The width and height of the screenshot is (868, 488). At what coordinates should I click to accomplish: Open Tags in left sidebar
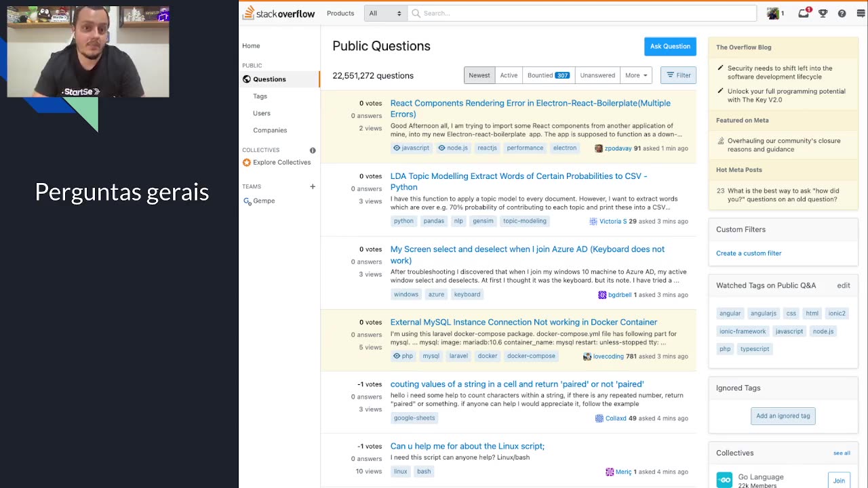(260, 96)
